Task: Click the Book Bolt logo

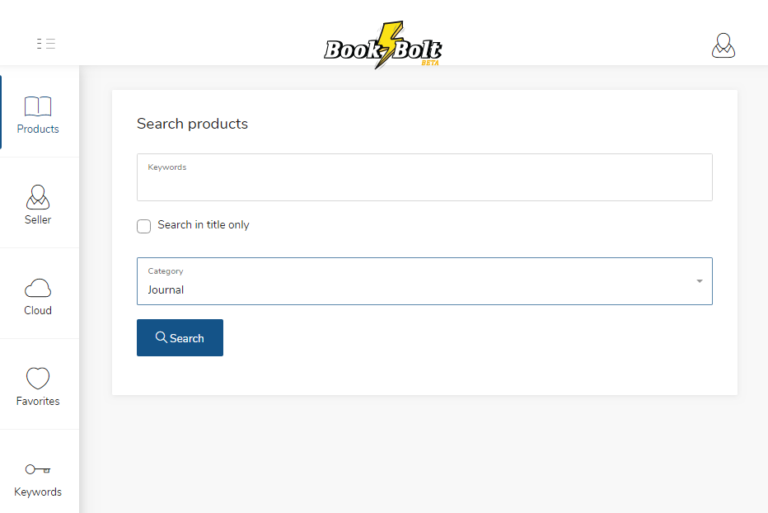Action: [x=383, y=46]
